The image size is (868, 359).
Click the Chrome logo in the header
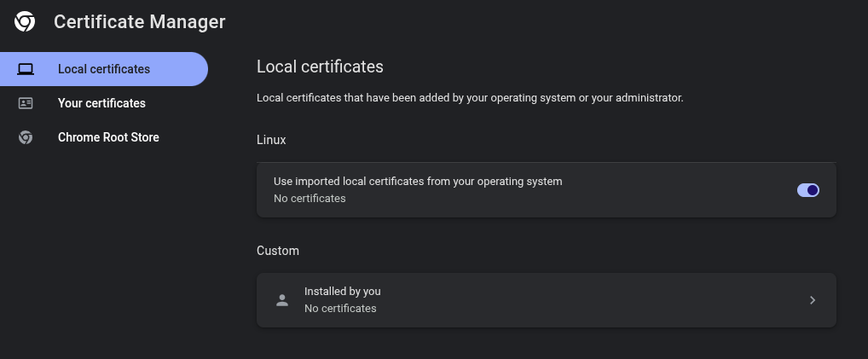pos(25,22)
